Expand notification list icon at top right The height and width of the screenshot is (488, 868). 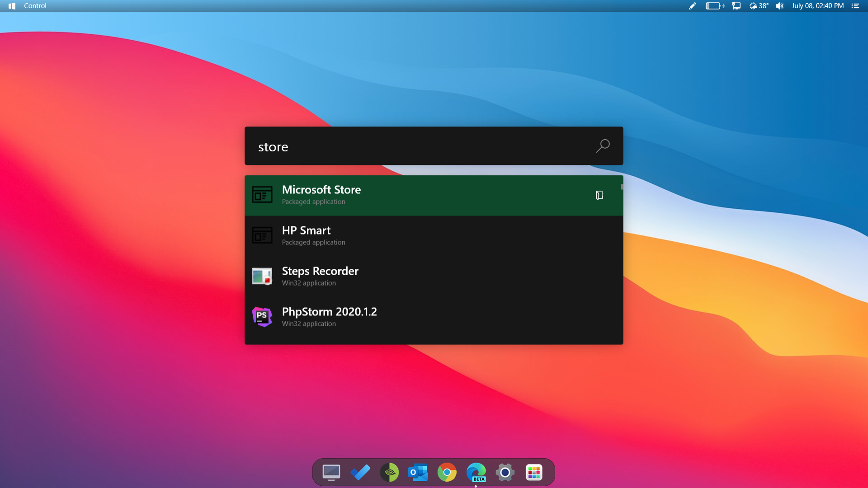pyautogui.click(x=855, y=6)
